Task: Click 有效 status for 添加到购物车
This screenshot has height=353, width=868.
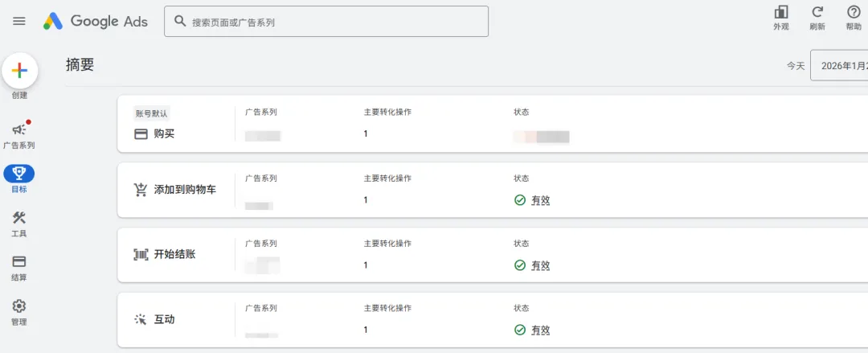Action: pyautogui.click(x=540, y=200)
